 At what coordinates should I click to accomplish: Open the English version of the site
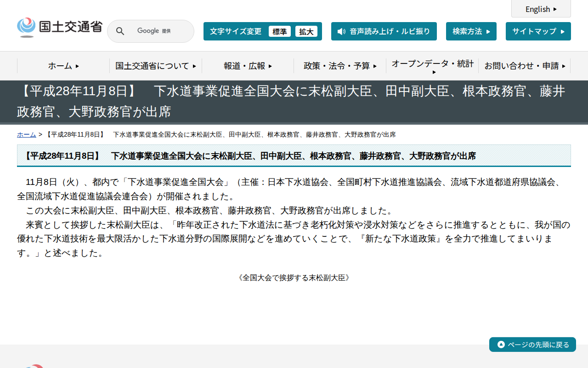tap(541, 9)
